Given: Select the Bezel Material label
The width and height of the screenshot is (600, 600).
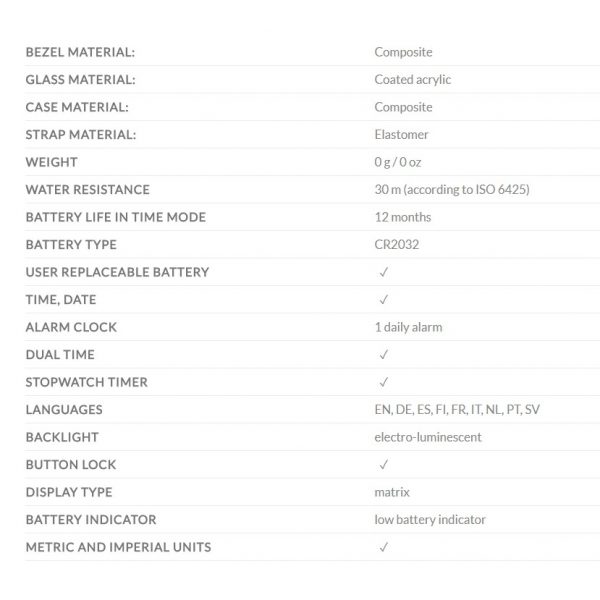Looking at the screenshot, I should click(x=80, y=52).
